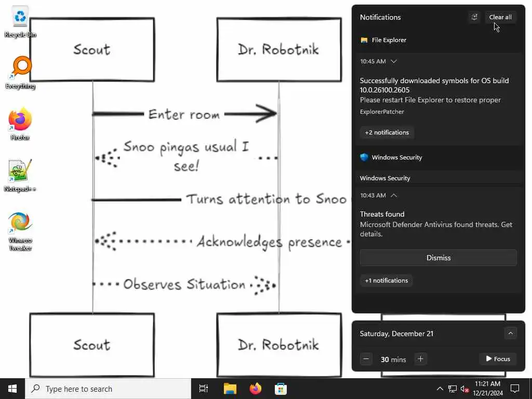
Task: Launch Firefox from the desktop shortcut
Action: coord(20,124)
